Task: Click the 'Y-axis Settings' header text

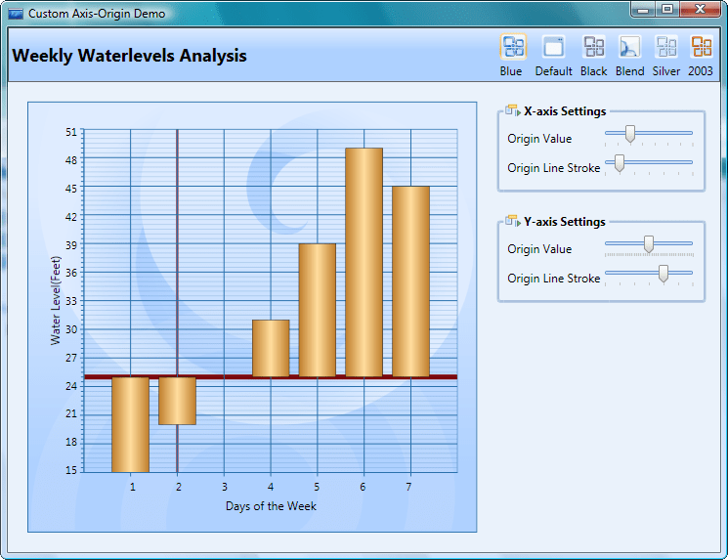Action: (x=565, y=222)
